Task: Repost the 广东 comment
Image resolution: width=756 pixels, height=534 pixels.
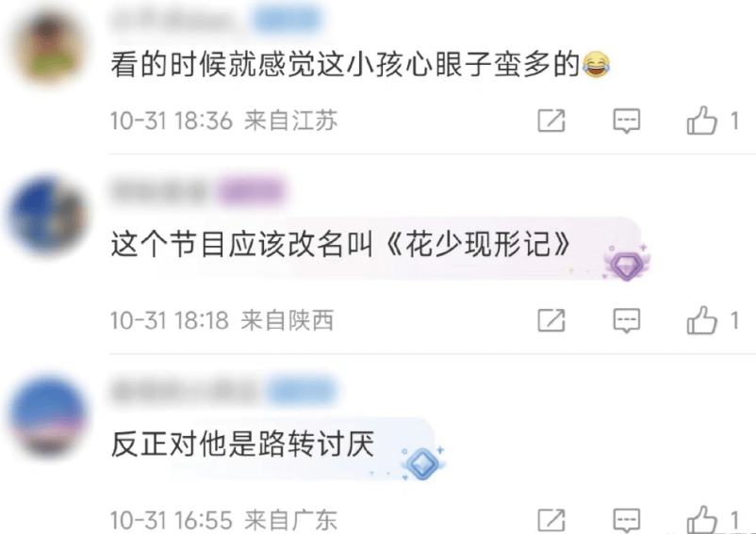Action: coord(551,521)
